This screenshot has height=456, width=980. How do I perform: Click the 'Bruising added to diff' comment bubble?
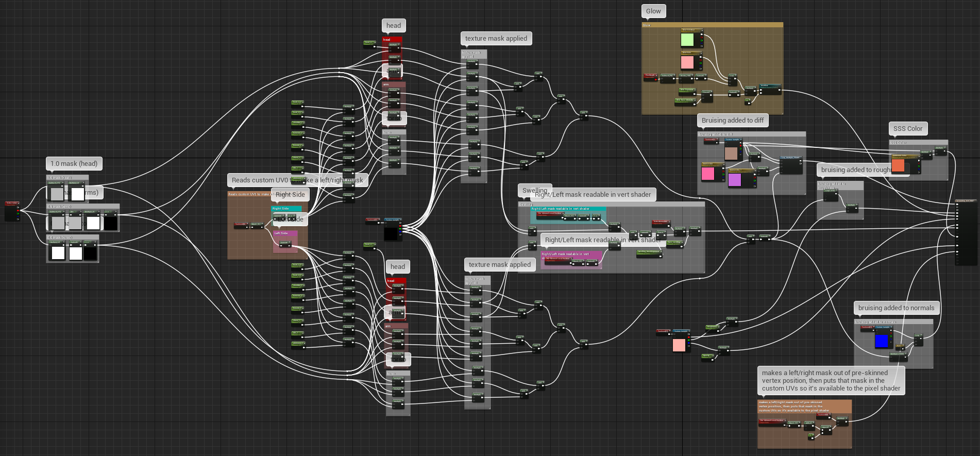[732, 121]
